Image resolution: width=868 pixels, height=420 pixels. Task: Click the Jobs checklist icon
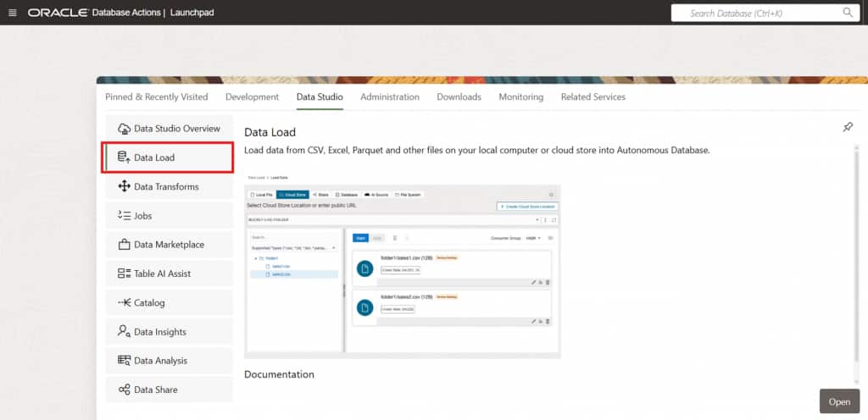coord(124,216)
